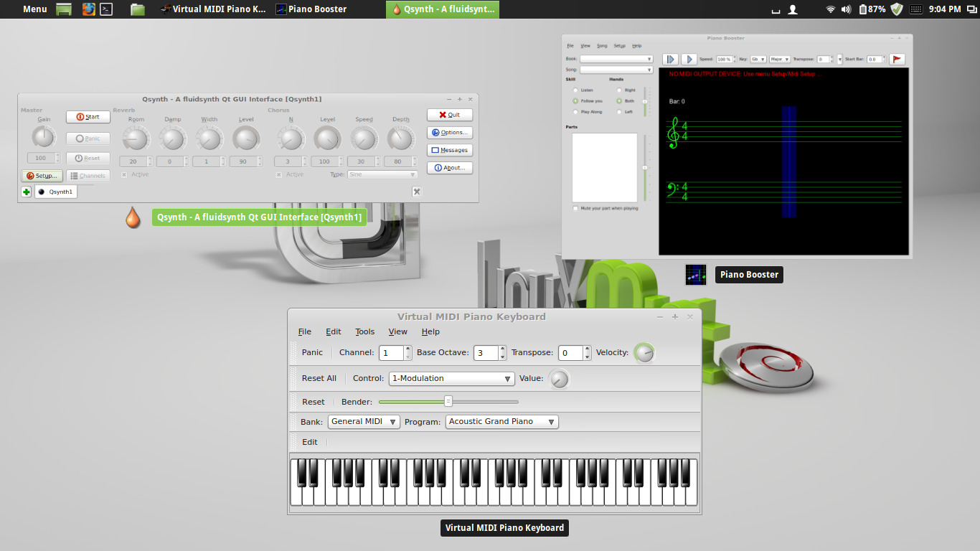
Task: Open Qsynth Setup dialog
Action: tap(42, 176)
